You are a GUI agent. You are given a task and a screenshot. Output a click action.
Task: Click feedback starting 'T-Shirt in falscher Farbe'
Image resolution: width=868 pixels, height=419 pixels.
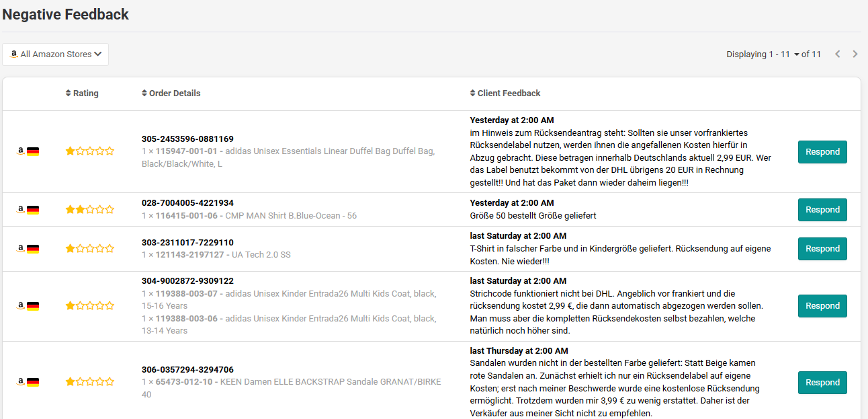620,255
